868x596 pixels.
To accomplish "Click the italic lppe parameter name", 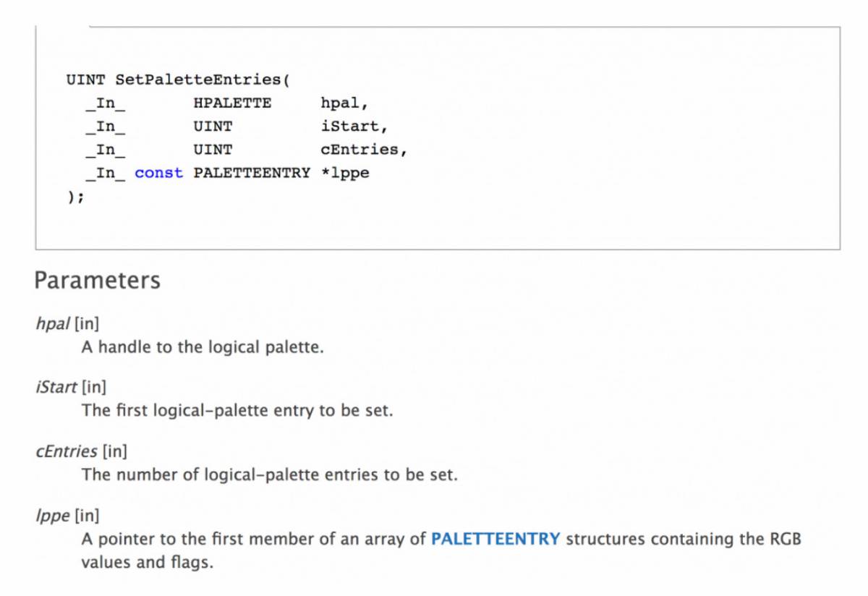I will 52,516.
